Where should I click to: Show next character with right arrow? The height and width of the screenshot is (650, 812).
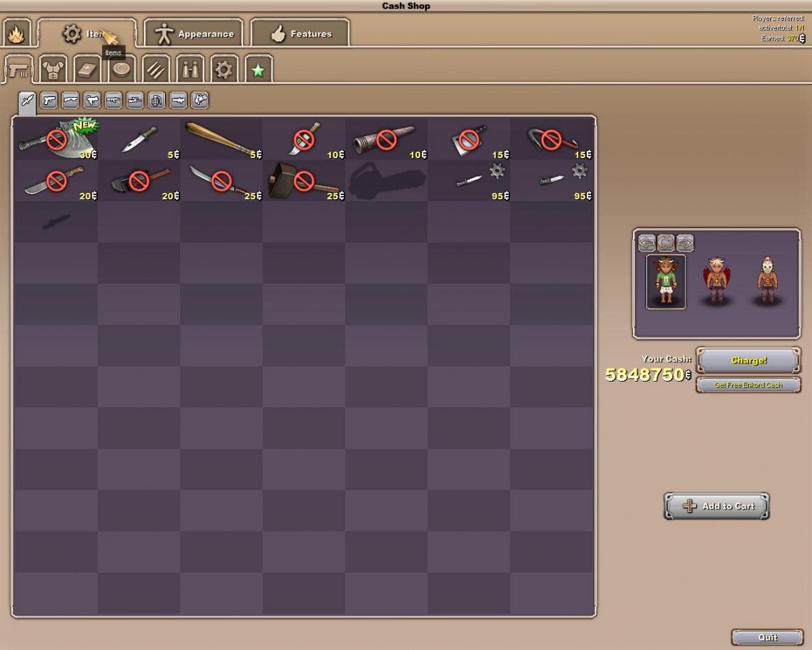[x=684, y=243]
